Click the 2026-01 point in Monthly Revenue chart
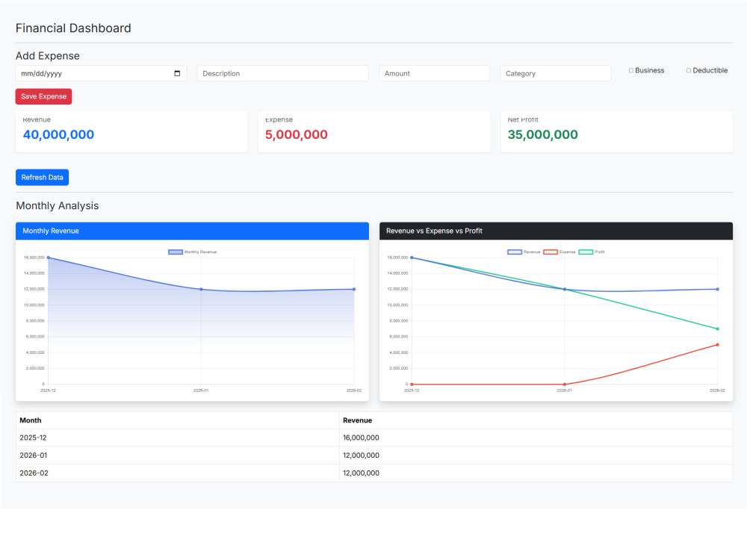The image size is (747, 560). coord(201,289)
